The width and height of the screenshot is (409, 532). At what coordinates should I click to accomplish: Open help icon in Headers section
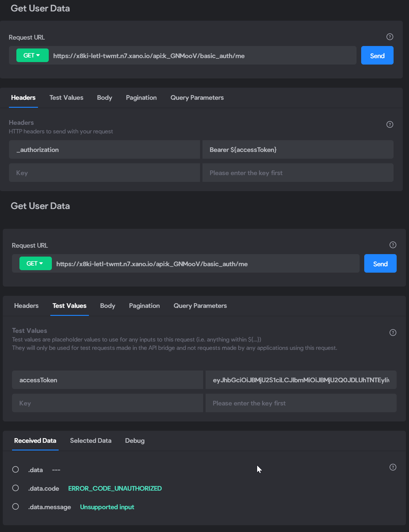coord(390,124)
